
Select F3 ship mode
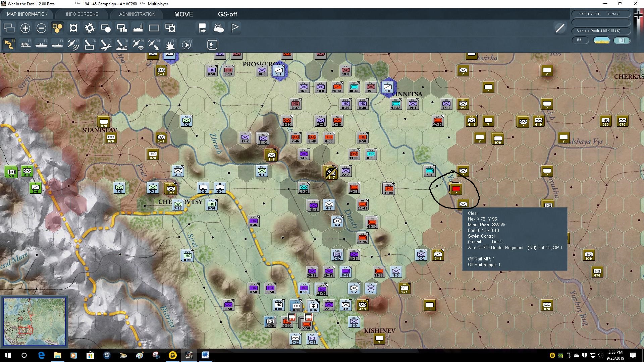41,44
